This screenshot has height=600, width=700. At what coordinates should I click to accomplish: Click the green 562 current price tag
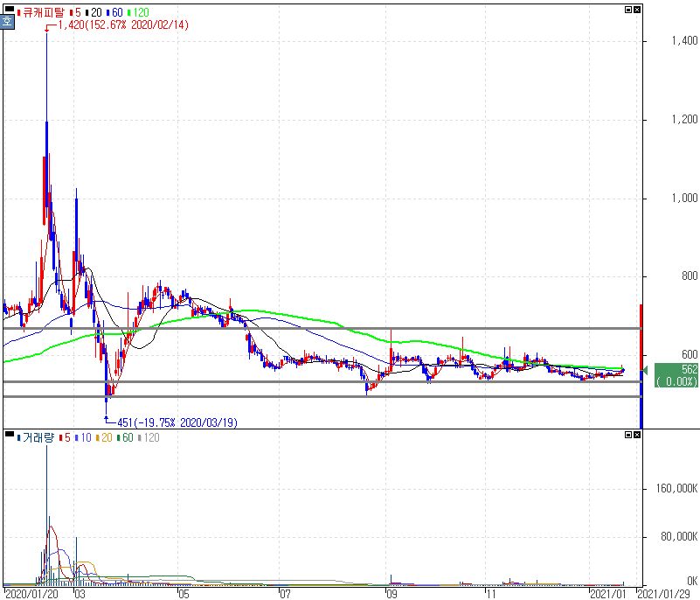point(676,375)
